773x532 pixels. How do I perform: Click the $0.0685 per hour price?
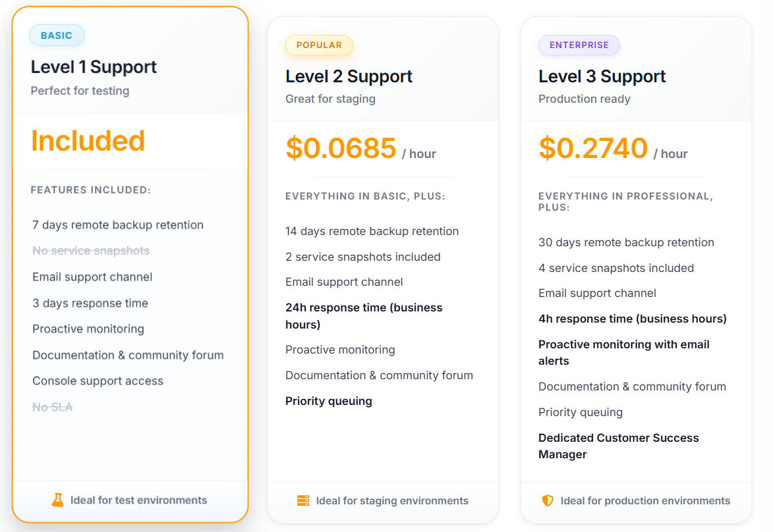pyautogui.click(x=341, y=149)
